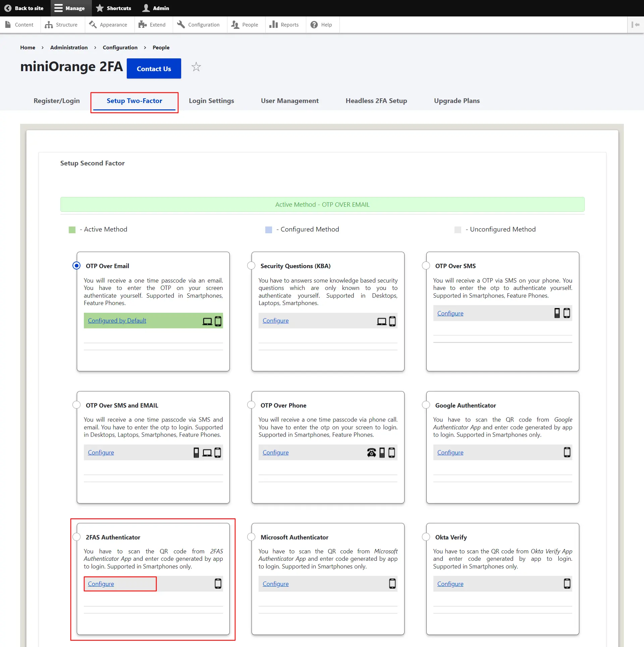
Task: Toggle toolbar orientation icon at right
Action: (x=635, y=24)
